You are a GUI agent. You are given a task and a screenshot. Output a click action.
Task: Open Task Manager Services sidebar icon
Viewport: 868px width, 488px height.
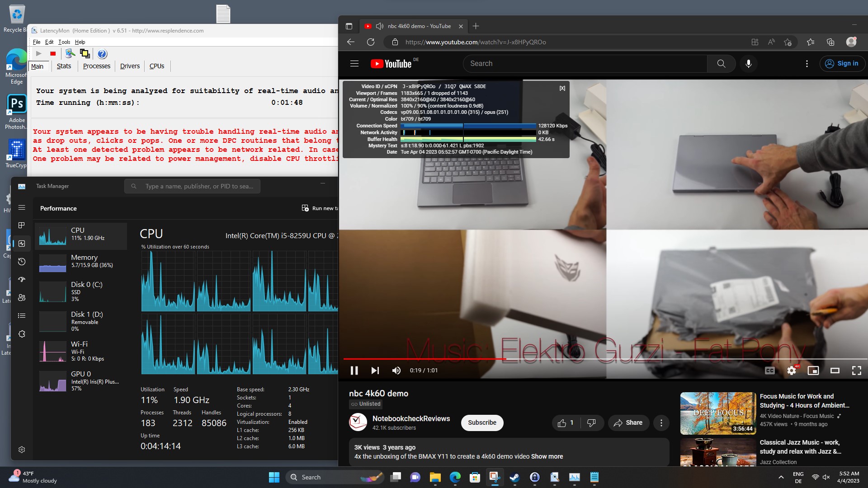point(22,334)
